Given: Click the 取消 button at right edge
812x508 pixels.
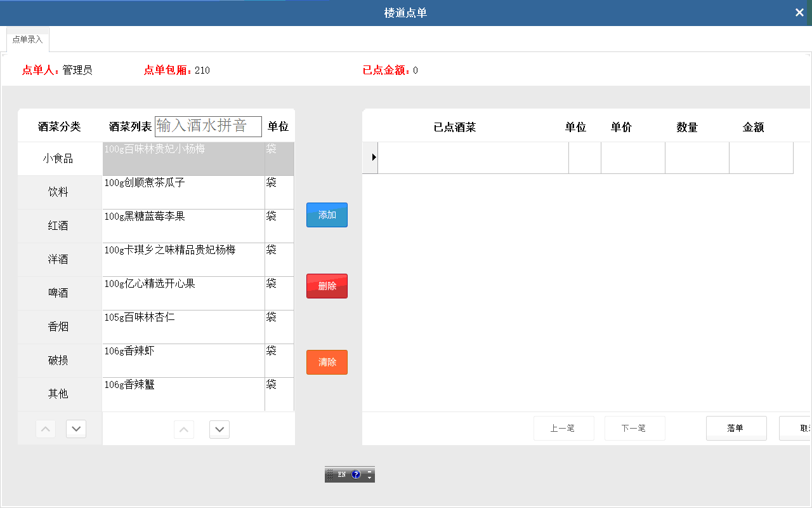Looking at the screenshot, I should [x=796, y=428].
